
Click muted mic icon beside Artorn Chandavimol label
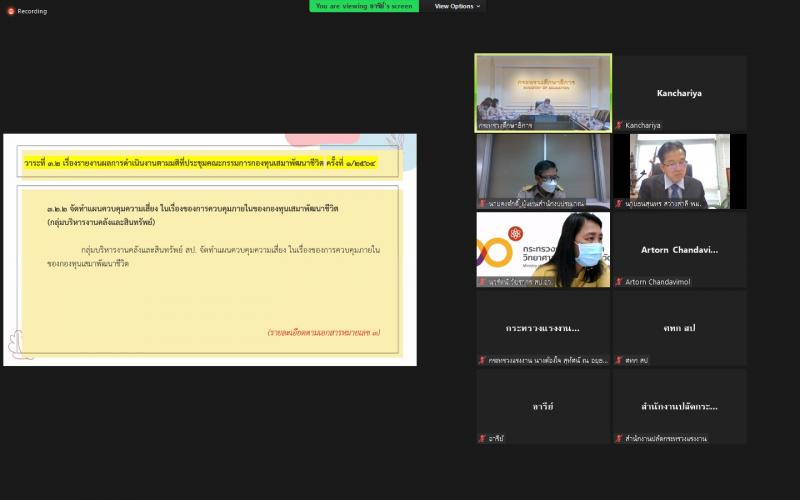point(619,282)
